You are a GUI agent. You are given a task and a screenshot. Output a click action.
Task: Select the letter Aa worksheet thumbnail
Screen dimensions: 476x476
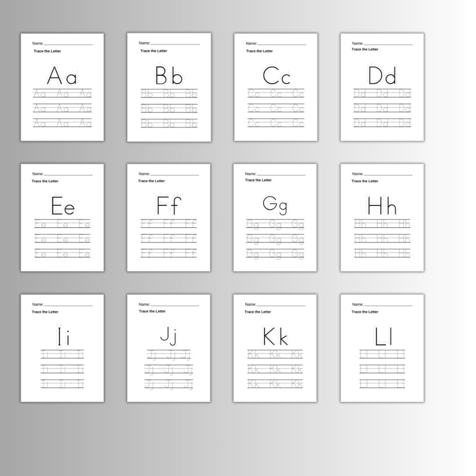click(63, 87)
